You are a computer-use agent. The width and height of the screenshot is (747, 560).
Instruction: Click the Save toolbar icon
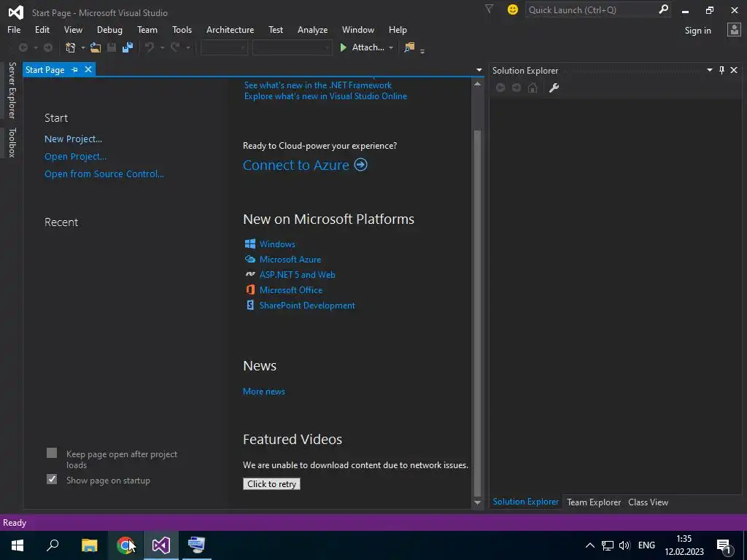(x=112, y=47)
